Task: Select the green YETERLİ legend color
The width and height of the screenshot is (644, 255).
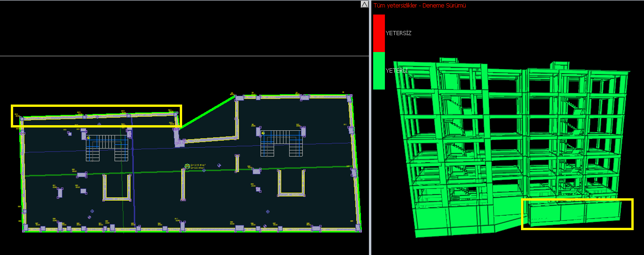Action: click(379, 71)
